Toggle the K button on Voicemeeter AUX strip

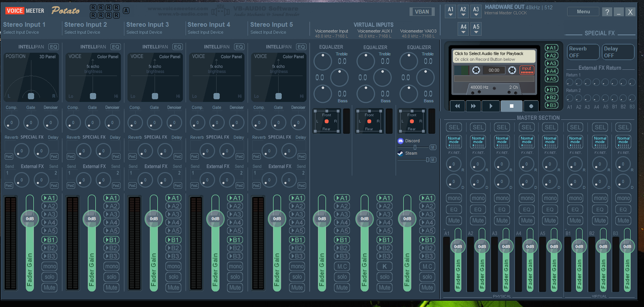[x=385, y=266]
